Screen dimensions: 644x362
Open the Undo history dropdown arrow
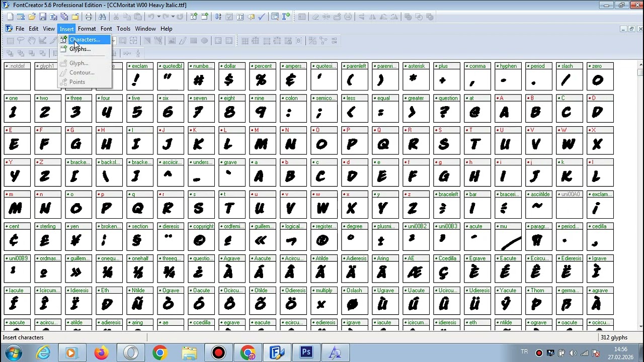[x=158, y=17]
